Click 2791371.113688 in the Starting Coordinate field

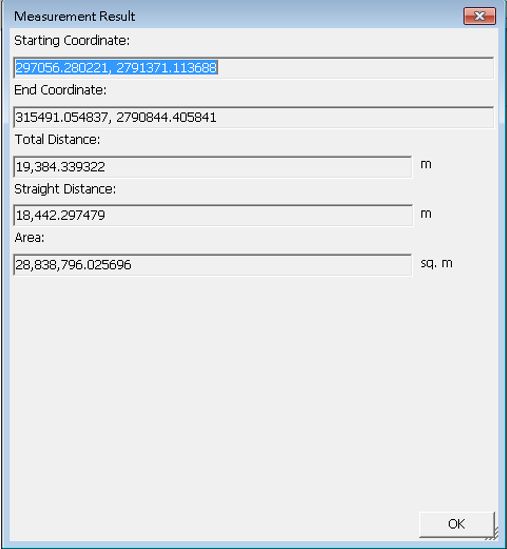coord(167,67)
